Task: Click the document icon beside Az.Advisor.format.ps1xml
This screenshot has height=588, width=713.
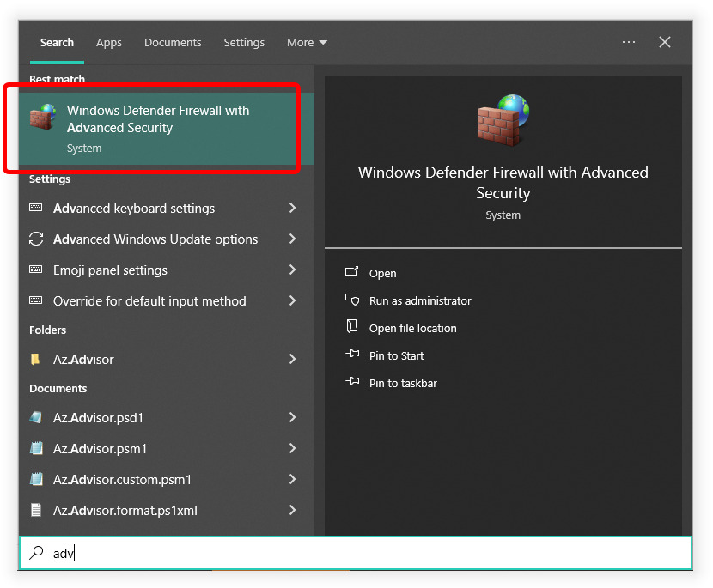Action: [x=36, y=510]
